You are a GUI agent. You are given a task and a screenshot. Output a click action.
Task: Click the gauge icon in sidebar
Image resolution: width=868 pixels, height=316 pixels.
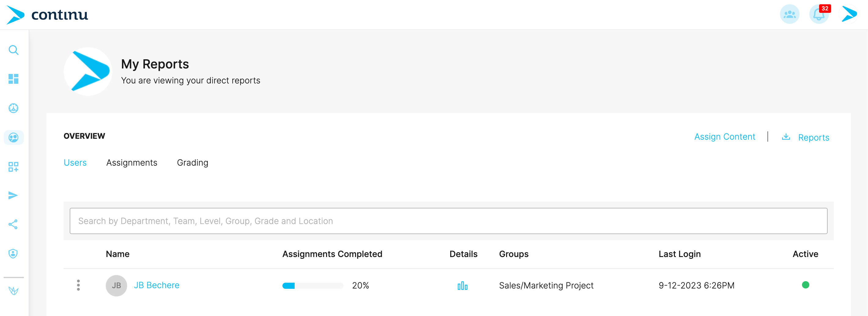click(x=13, y=108)
